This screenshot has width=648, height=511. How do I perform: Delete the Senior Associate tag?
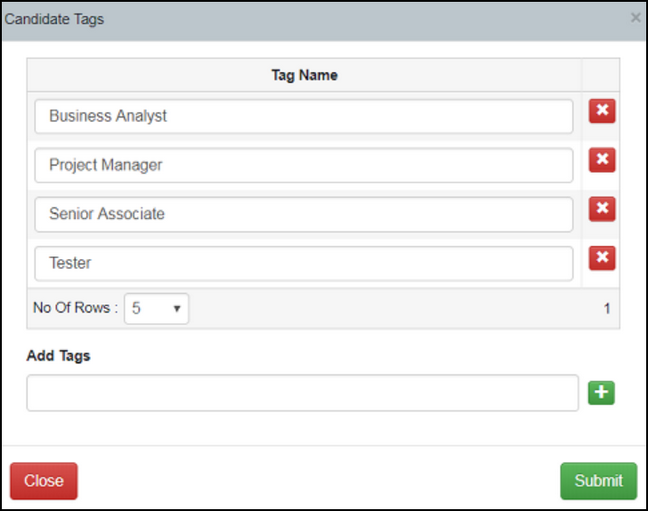tap(602, 209)
